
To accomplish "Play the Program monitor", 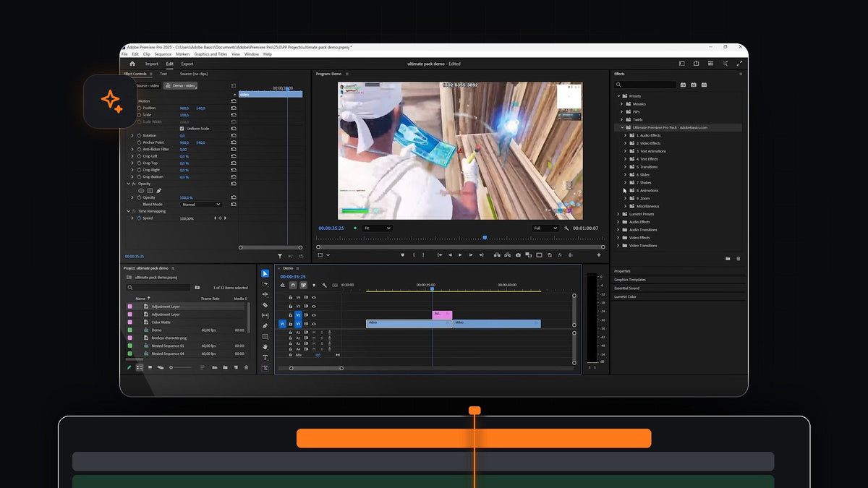I will coord(460,255).
